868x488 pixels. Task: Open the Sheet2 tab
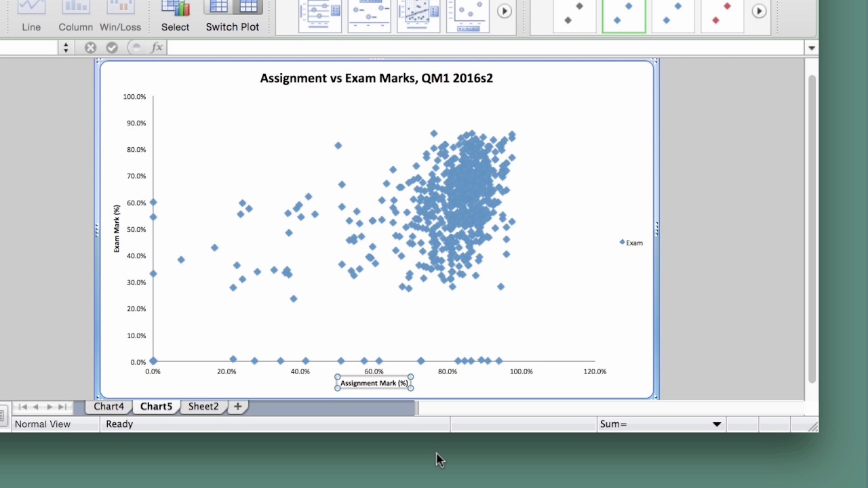click(x=203, y=407)
